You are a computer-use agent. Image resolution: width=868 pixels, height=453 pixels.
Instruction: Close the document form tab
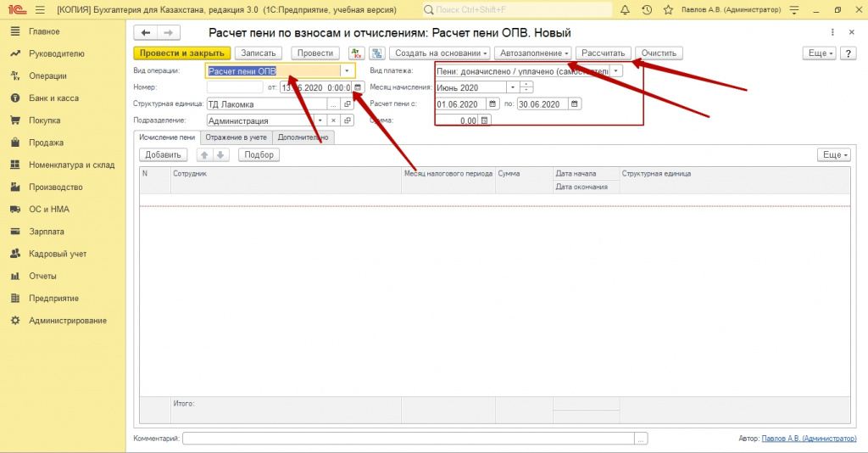click(851, 33)
